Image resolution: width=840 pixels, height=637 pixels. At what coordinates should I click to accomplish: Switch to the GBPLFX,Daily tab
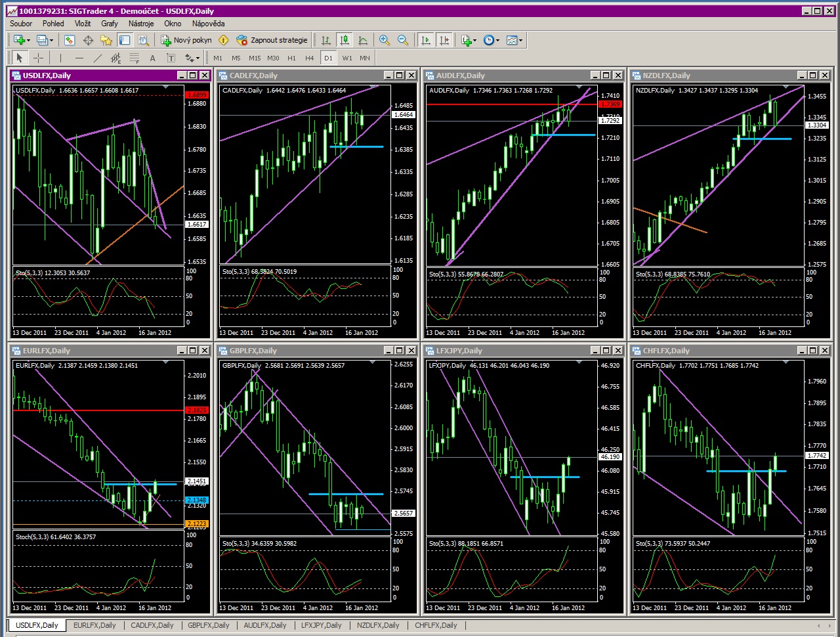[x=208, y=625]
